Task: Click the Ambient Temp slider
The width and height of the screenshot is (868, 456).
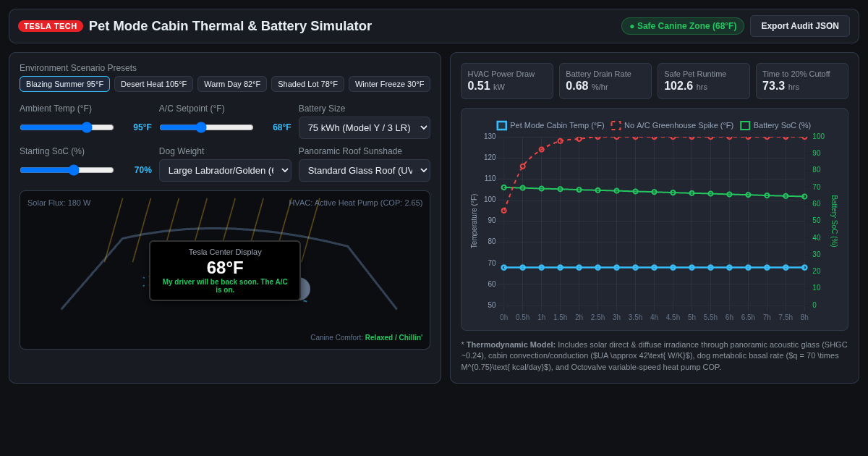Action: (67, 127)
